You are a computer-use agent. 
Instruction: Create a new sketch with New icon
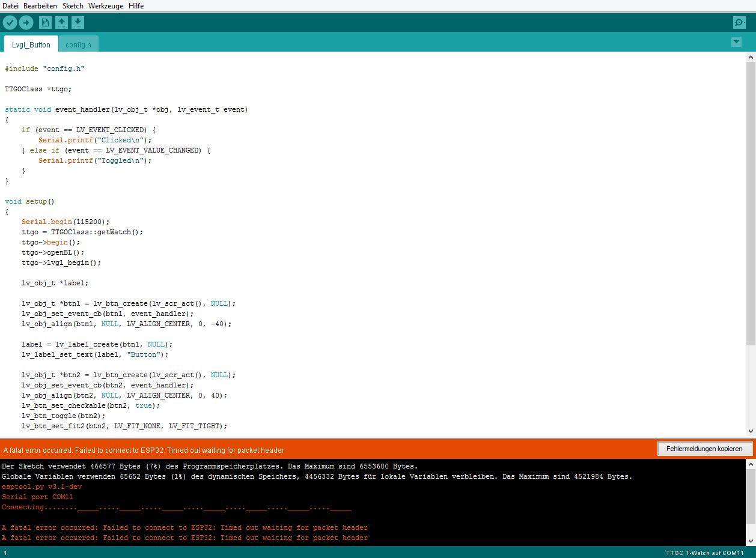coord(45,23)
